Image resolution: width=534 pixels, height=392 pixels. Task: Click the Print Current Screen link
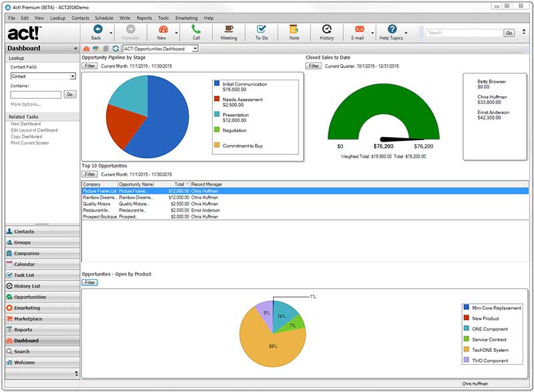pos(30,143)
